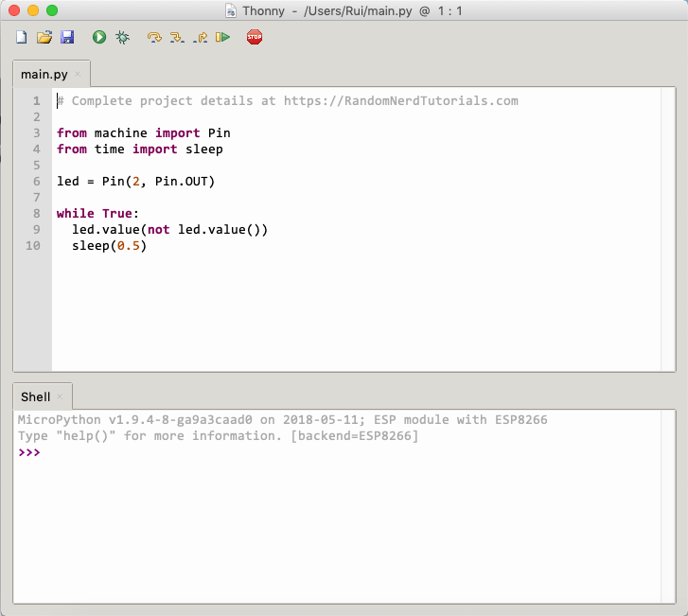Screen dimensions: 688x616
Task: Close the main.py tab
Action: click(79, 74)
